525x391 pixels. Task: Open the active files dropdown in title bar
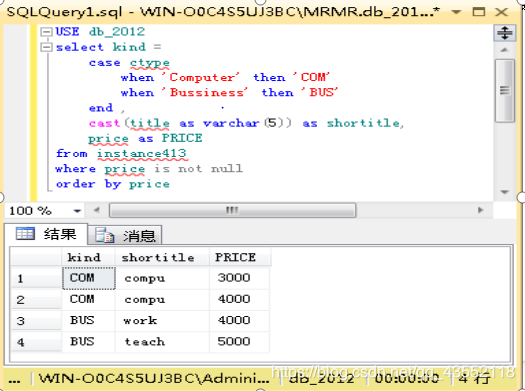[456, 12]
